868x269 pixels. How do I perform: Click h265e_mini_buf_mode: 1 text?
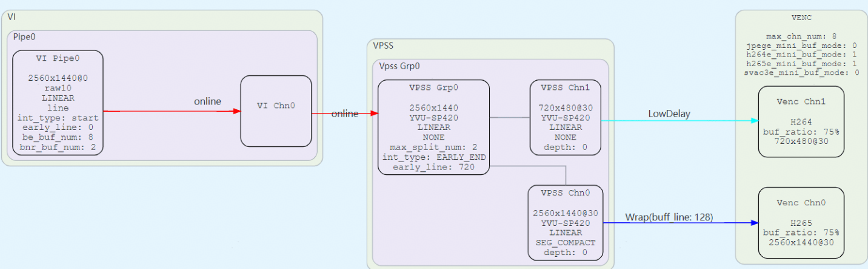tap(801, 64)
